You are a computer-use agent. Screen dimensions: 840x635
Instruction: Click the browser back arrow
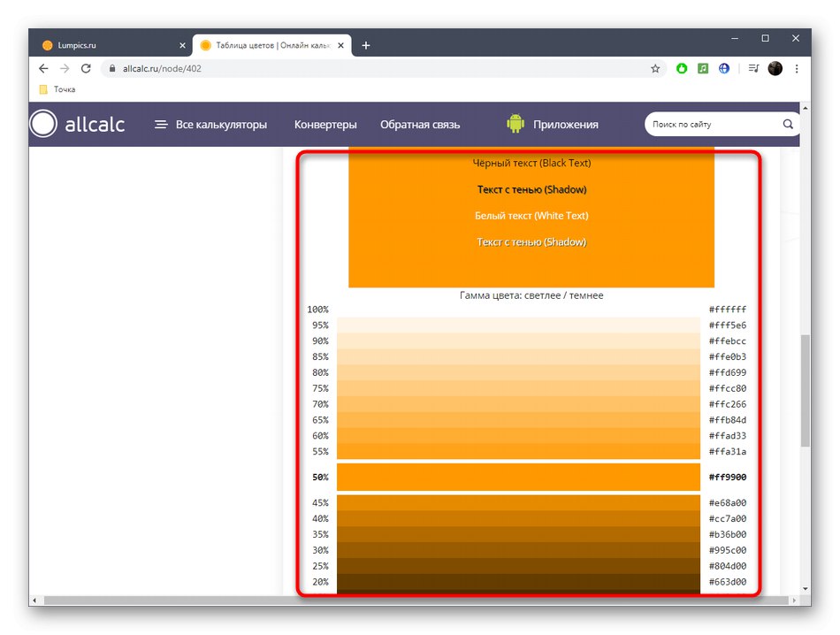[x=43, y=69]
